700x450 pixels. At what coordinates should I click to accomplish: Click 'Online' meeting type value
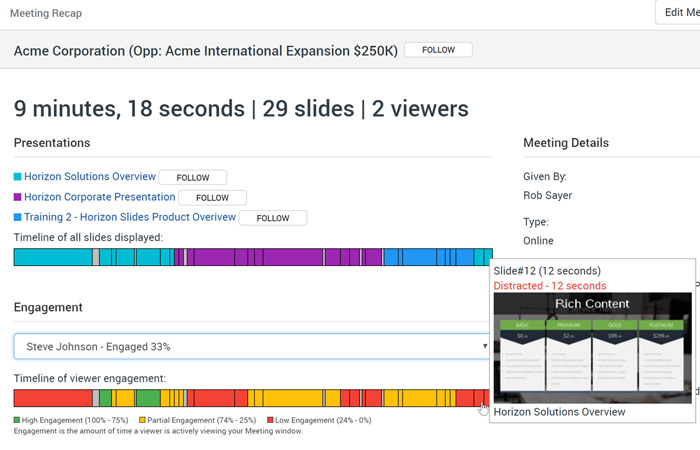538,241
